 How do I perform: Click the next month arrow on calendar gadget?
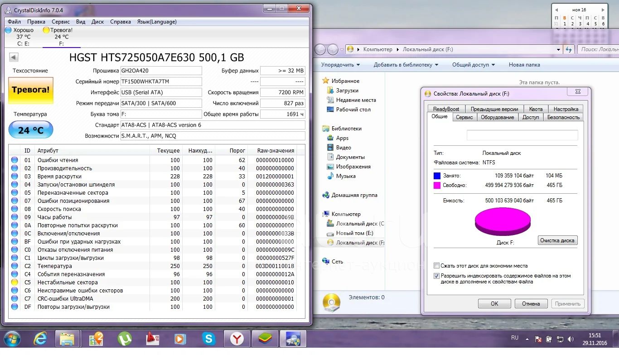(x=603, y=10)
